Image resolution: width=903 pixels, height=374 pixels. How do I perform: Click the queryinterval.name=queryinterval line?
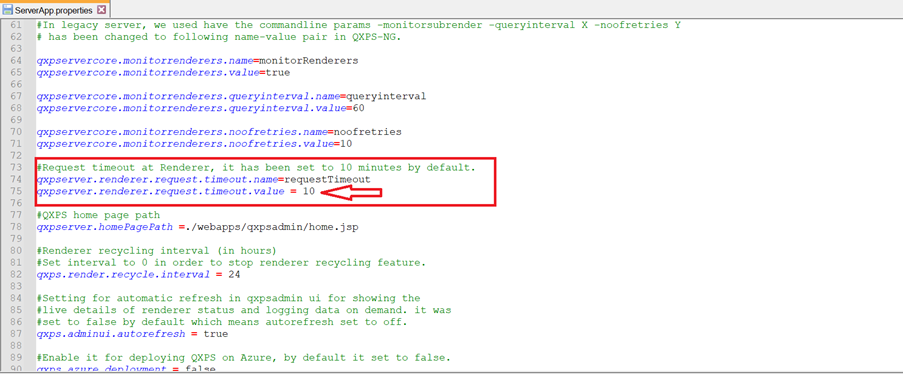pyautogui.click(x=231, y=96)
